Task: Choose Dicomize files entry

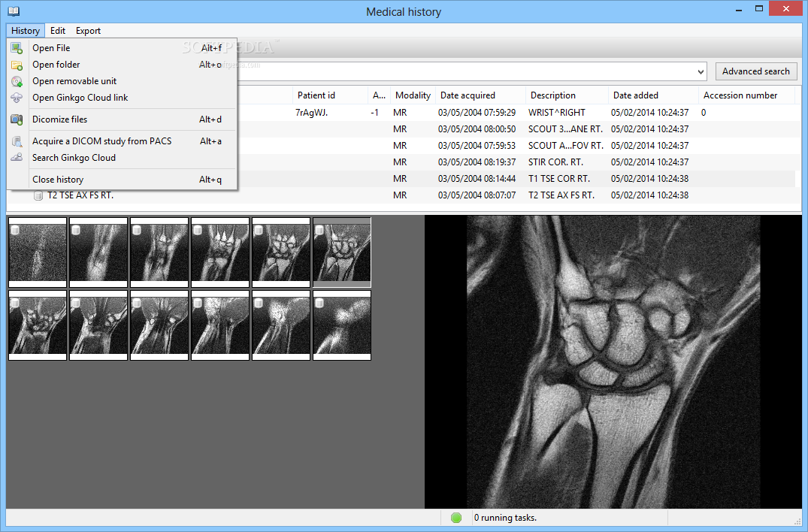Action: tap(122, 119)
